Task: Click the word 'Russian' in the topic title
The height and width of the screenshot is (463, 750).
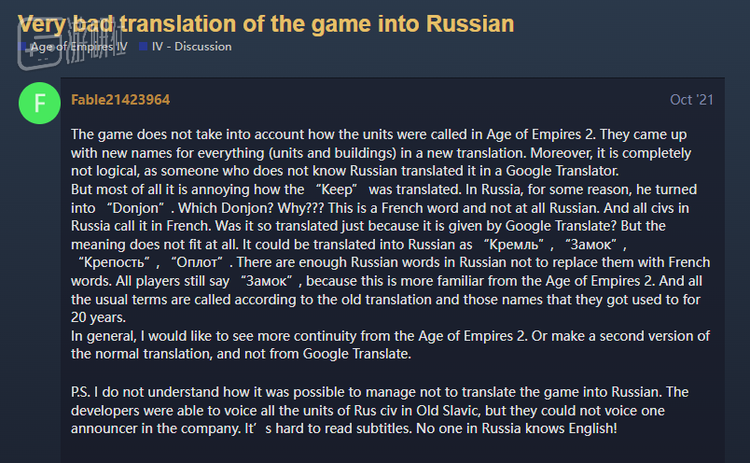Action: point(470,24)
